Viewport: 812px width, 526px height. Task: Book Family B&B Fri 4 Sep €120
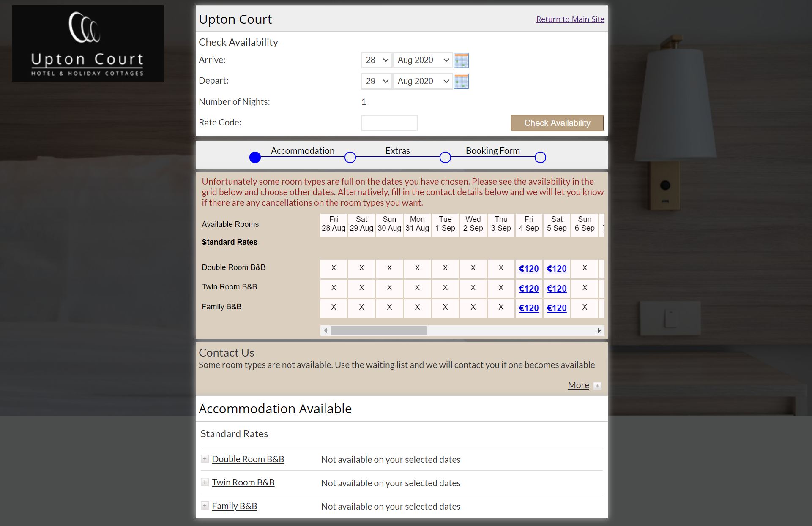click(529, 308)
